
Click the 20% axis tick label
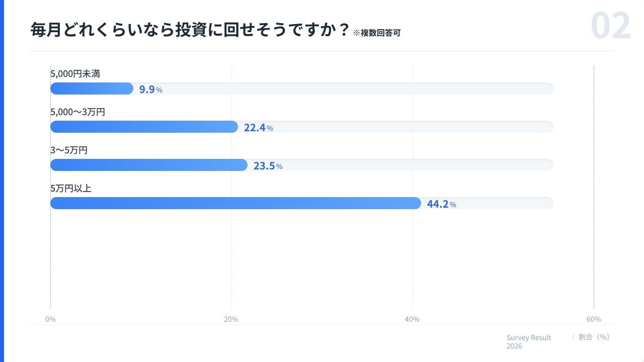click(231, 319)
